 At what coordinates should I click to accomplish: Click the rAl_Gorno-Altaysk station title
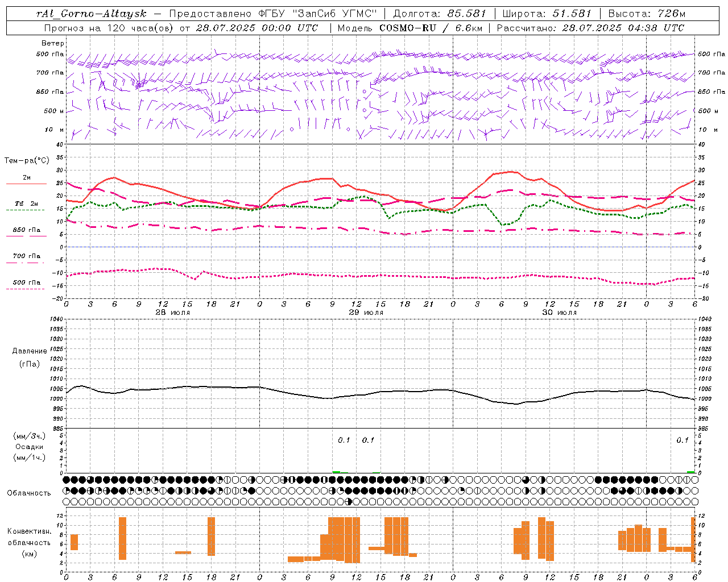pos(91,14)
